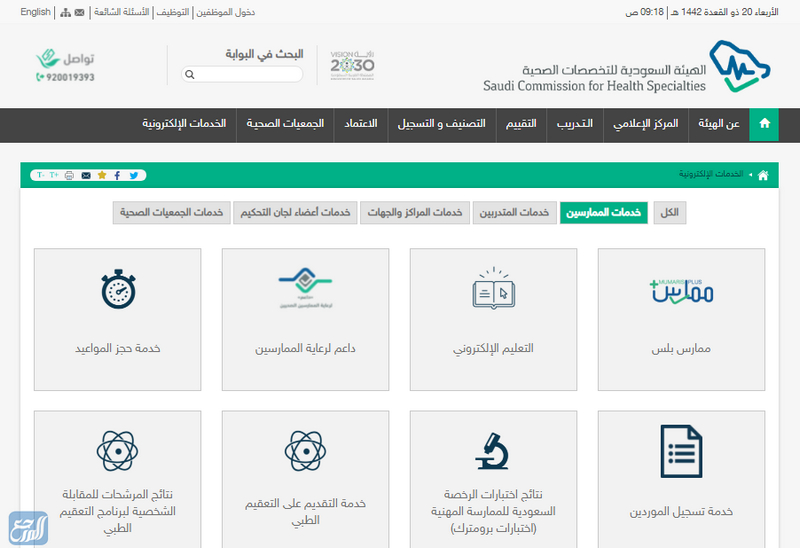Share page via Twitter icon

coord(134,176)
